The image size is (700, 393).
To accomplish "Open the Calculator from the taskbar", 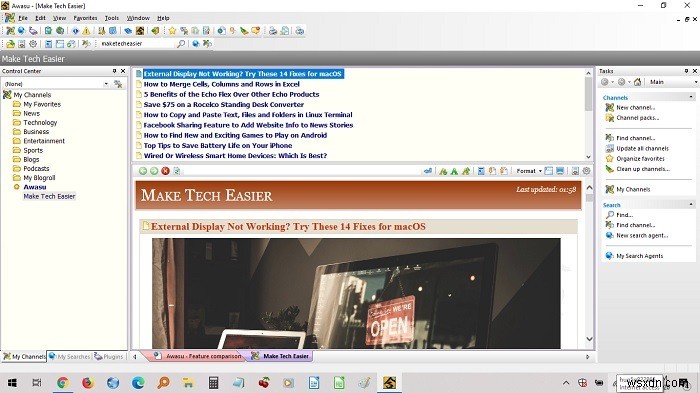I will click(x=213, y=383).
